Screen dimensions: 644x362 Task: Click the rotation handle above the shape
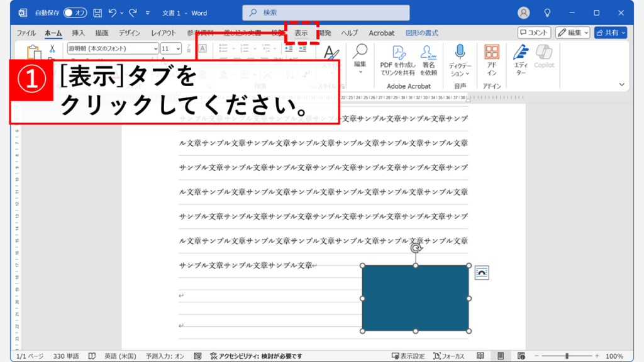(416, 248)
